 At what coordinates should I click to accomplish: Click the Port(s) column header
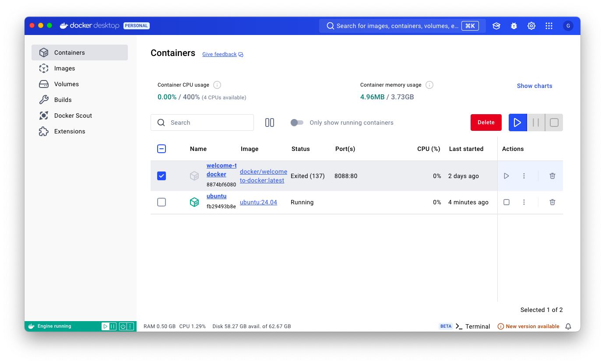click(345, 149)
